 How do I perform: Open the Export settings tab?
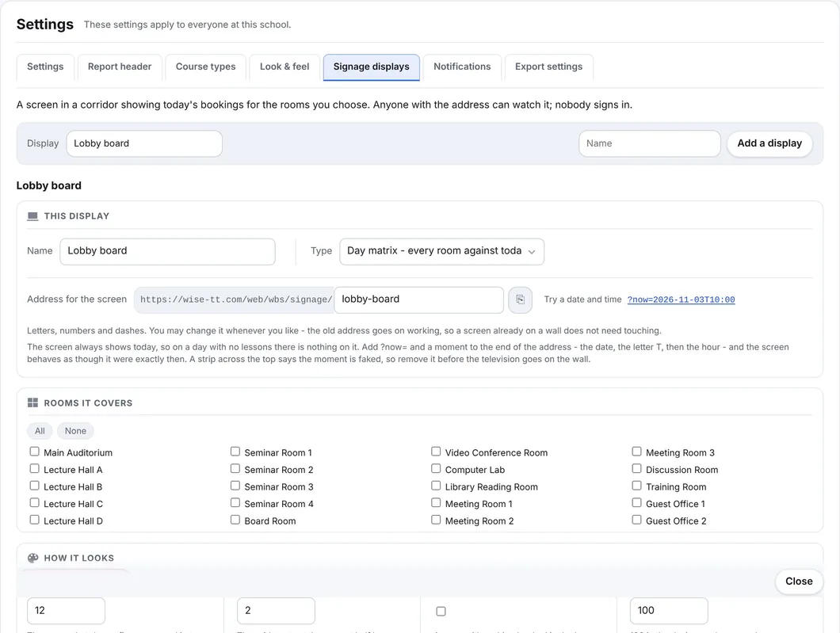tap(548, 67)
